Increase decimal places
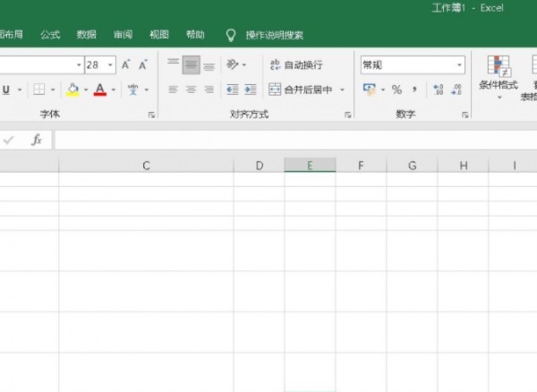This screenshot has width=537, height=392. [439, 89]
